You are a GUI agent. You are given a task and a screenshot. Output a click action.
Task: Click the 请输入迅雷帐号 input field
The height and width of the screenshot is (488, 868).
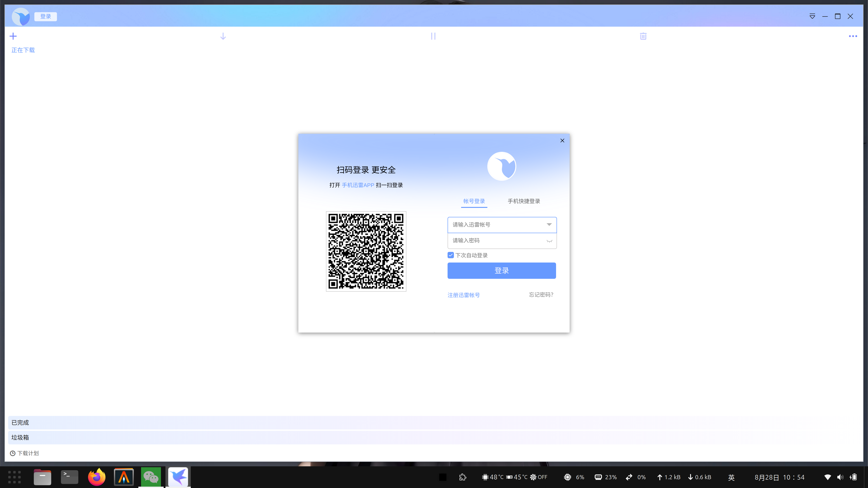coord(502,225)
